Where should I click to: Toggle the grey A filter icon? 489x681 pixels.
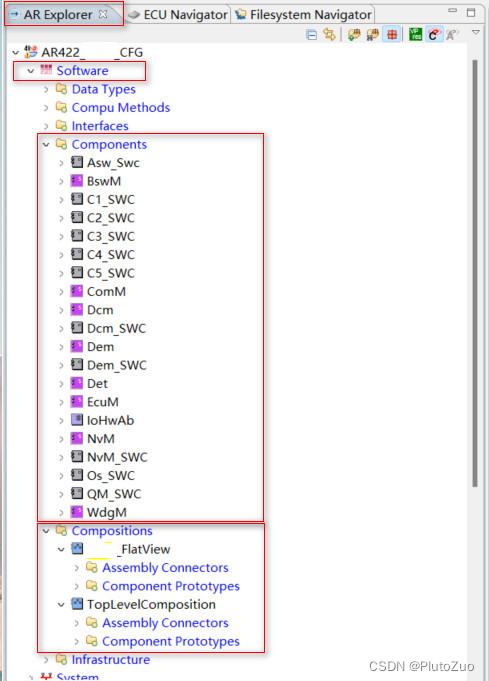(x=452, y=35)
